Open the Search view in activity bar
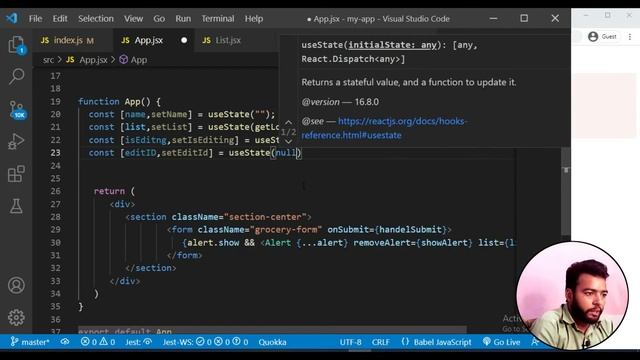The height and width of the screenshot is (360, 640). [x=16, y=76]
